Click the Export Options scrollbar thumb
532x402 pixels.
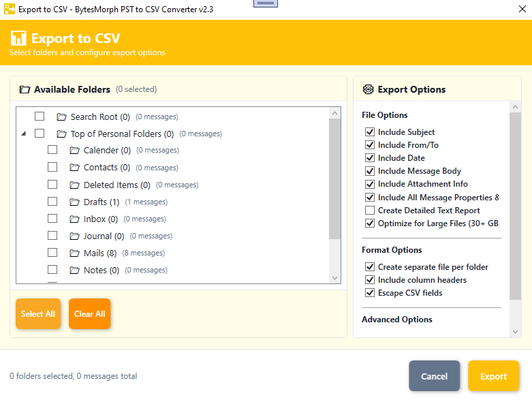pyautogui.click(x=516, y=206)
